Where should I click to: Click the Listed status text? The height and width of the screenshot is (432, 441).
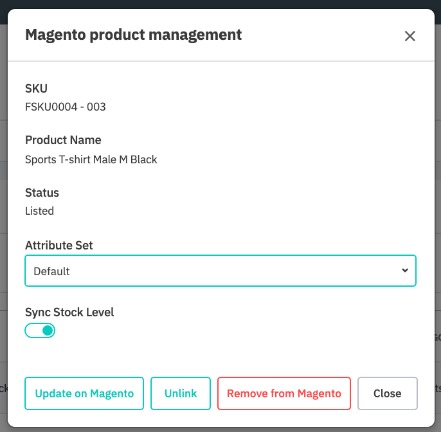tap(39, 211)
